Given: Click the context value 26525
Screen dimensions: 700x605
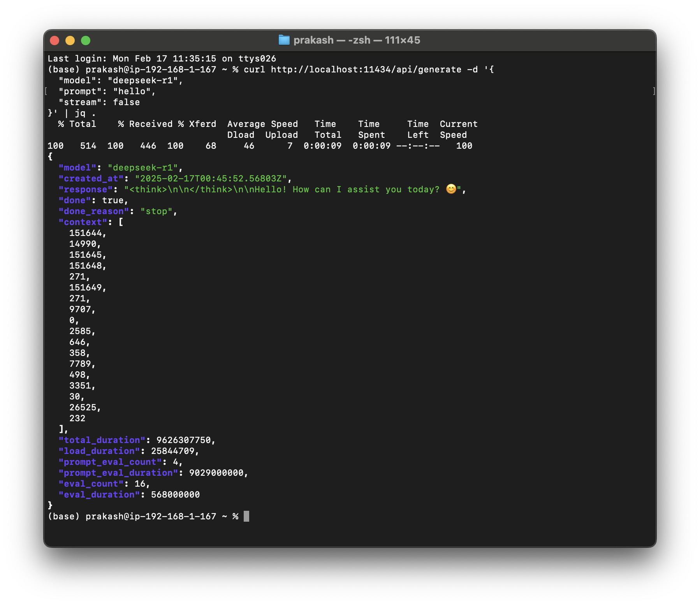Looking at the screenshot, I should pyautogui.click(x=83, y=408).
